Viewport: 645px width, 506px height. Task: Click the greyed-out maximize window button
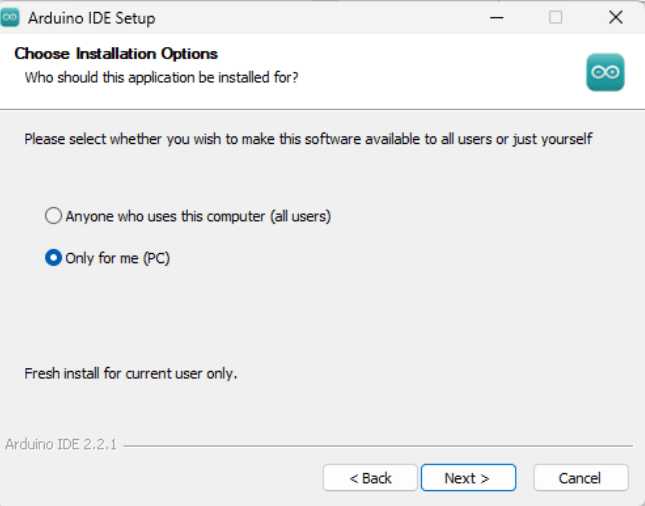(556, 18)
